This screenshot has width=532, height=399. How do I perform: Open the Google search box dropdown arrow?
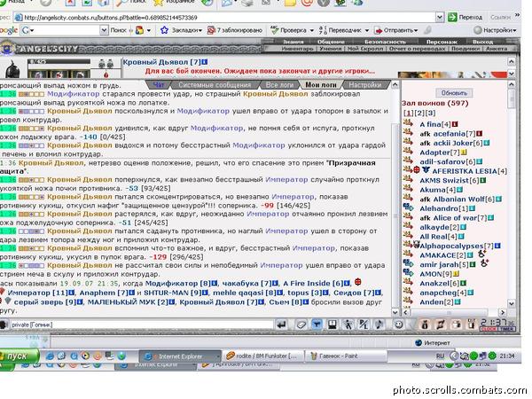pyautogui.click(x=104, y=30)
